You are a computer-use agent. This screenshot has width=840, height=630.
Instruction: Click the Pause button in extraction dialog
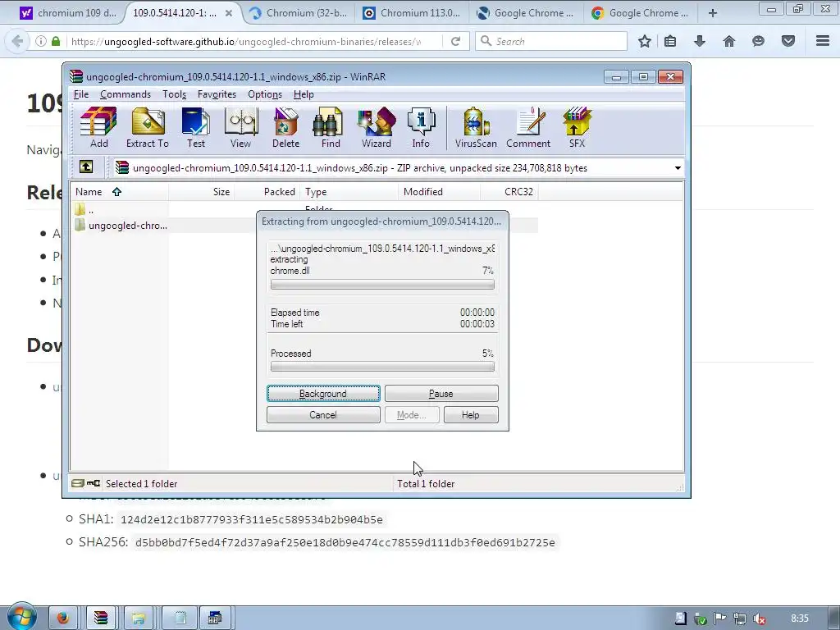click(x=441, y=394)
